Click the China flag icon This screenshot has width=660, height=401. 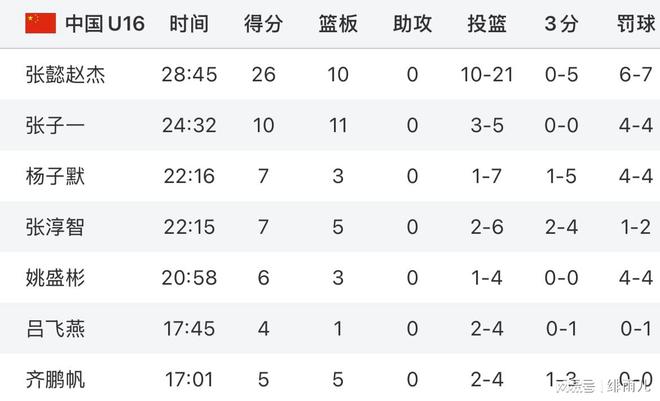point(40,23)
